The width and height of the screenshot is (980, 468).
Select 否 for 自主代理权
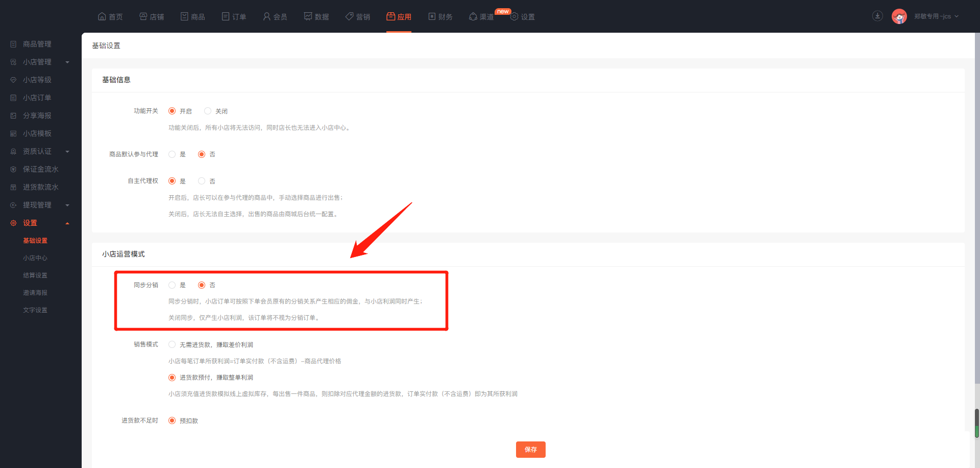(202, 181)
